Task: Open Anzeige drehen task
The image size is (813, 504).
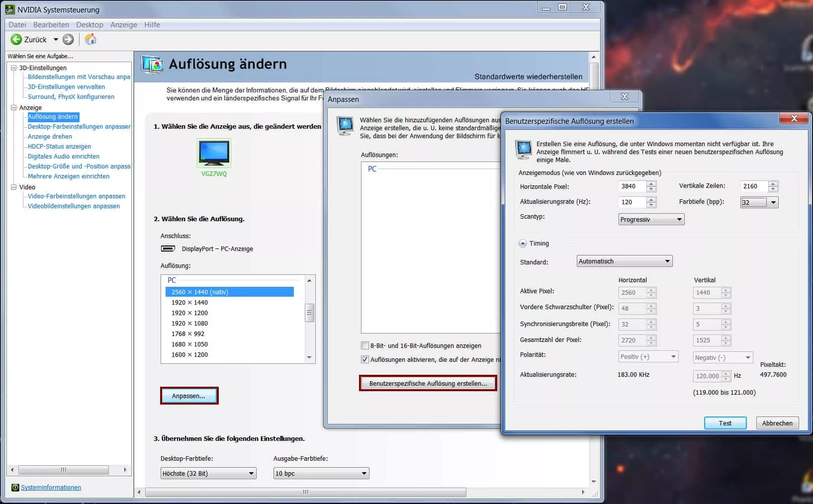Action: [x=50, y=137]
